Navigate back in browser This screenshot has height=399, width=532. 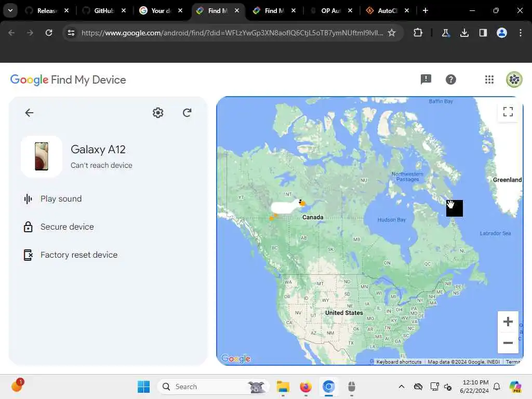pos(11,33)
